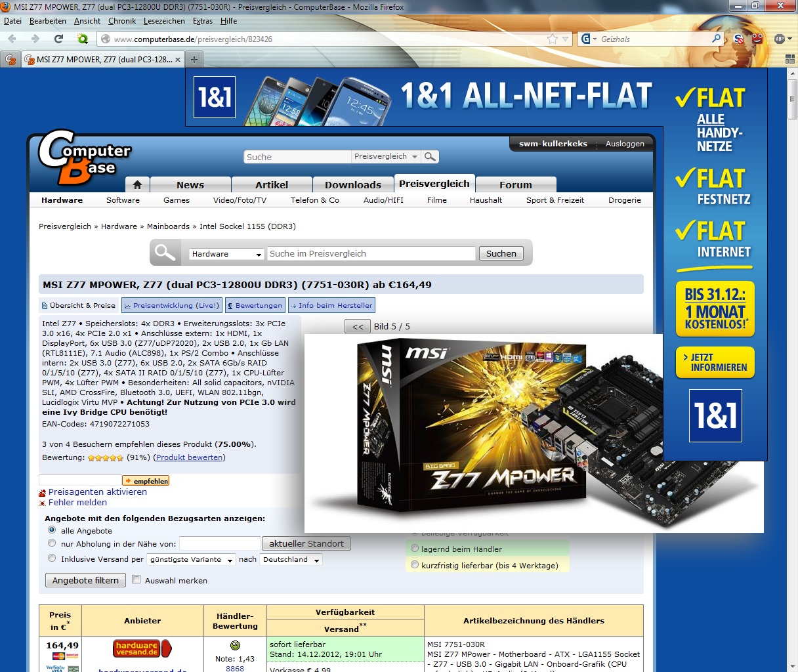Screen dimensions: 798x672
Task: Click the location field next to Abholung
Action: pos(220,543)
